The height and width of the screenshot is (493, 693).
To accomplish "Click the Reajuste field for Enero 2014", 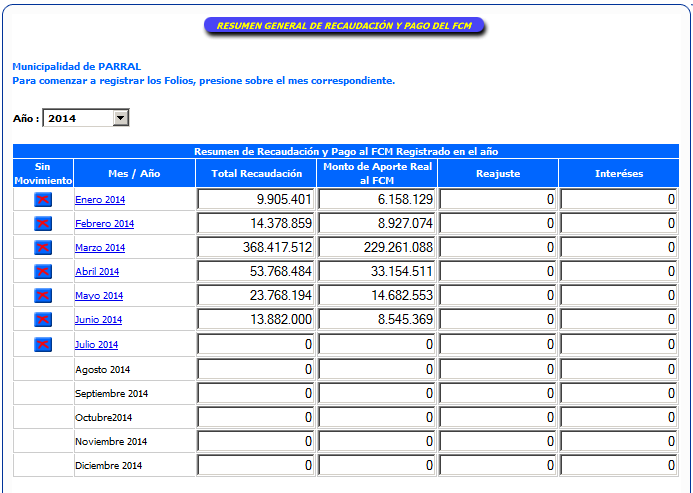I will tap(498, 199).
